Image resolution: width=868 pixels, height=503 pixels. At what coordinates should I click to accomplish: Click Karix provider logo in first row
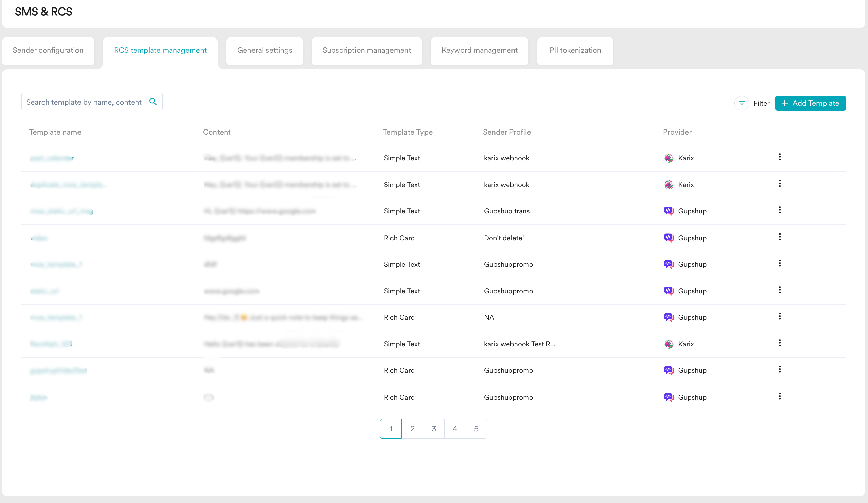tap(669, 158)
